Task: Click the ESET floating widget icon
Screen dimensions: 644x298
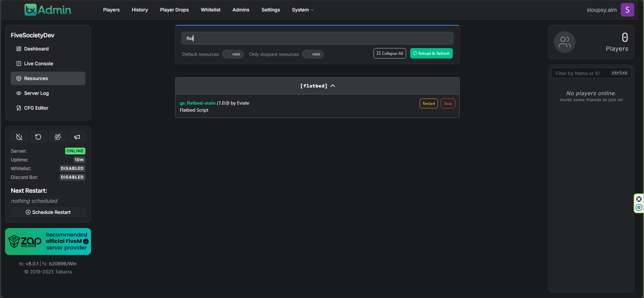Action: (639, 208)
